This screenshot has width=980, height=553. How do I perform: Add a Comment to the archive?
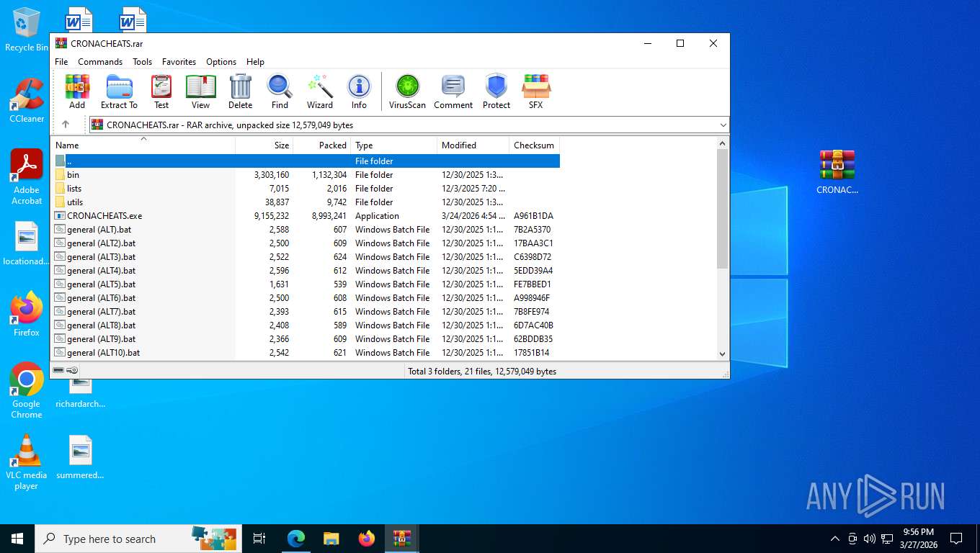[x=453, y=91]
